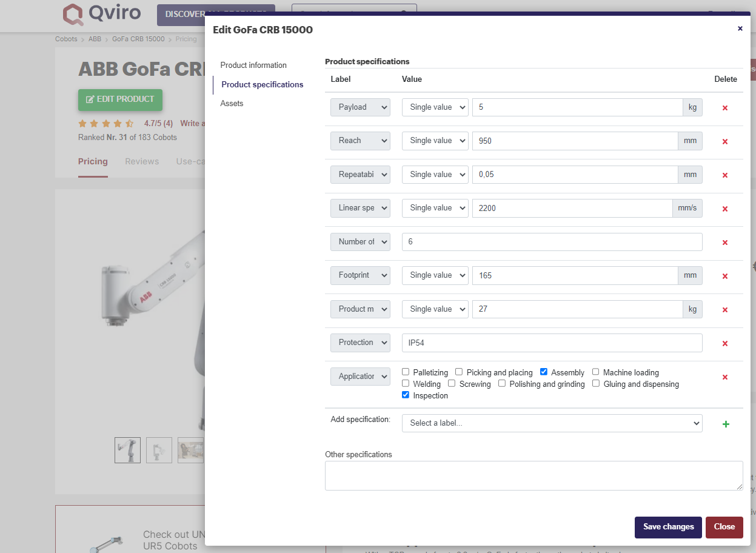The image size is (756, 553).
Task: Toggle the Palletizing checkbox
Action: point(406,372)
